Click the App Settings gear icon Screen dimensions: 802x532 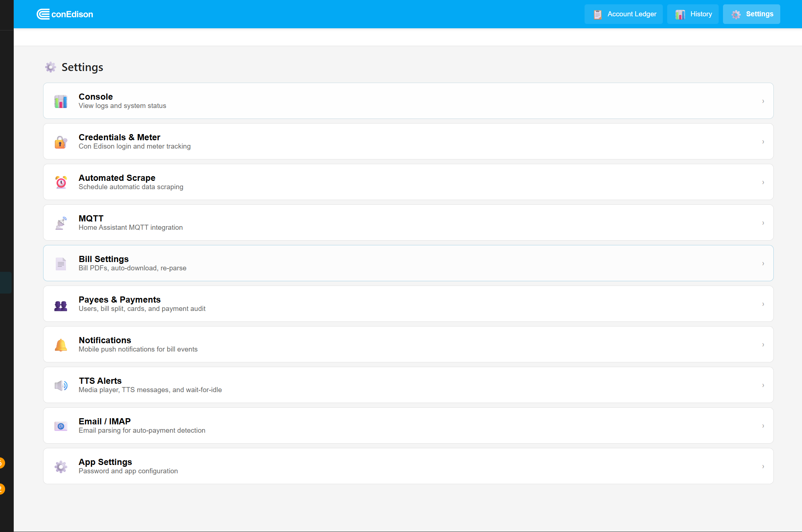coord(61,466)
